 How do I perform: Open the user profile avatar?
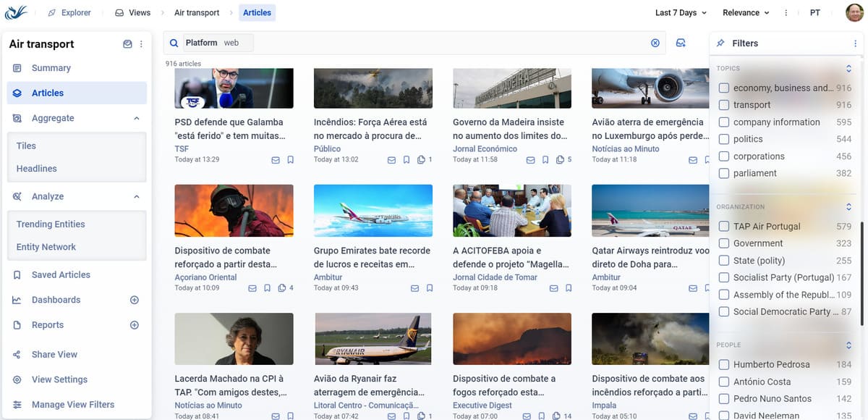(x=854, y=13)
